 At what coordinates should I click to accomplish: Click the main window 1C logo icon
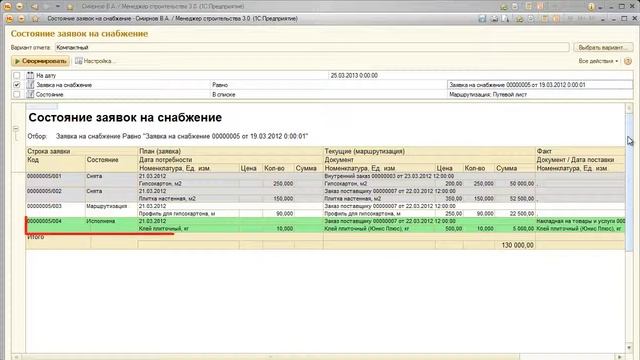7,7
